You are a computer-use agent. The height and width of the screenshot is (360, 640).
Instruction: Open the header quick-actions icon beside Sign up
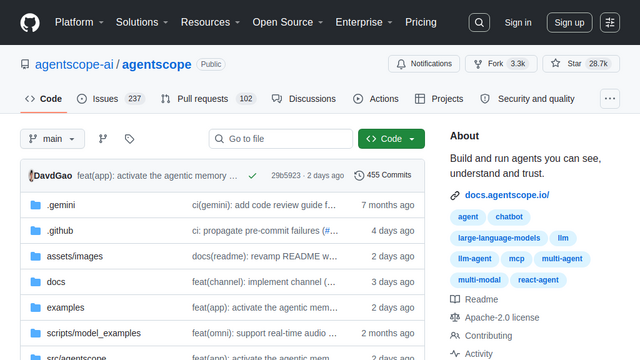pos(610,22)
